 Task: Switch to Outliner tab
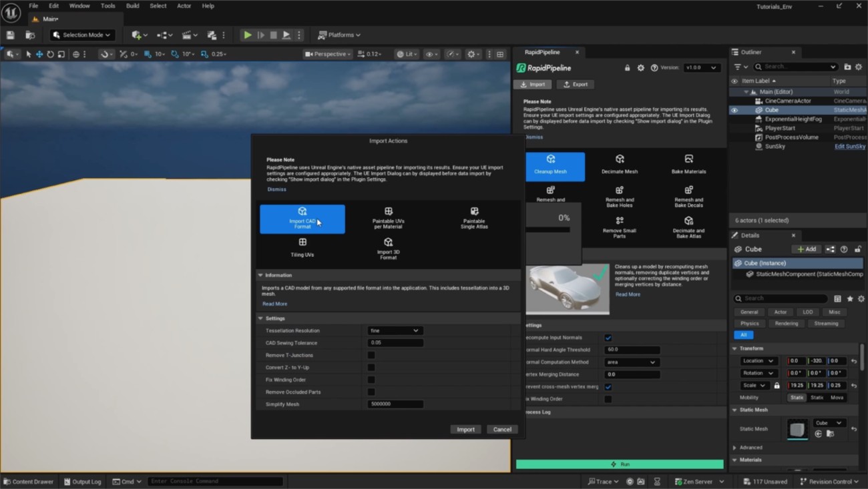tap(751, 52)
